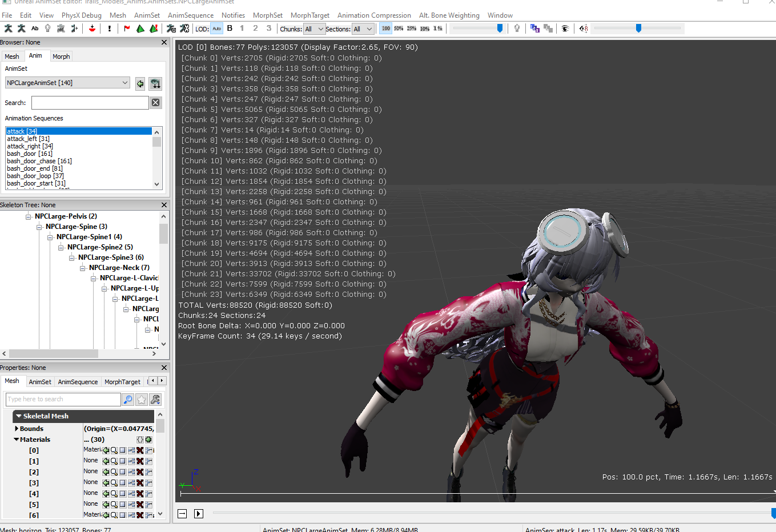Click the magnifier search button in Properties
The image size is (776, 532).
point(128,400)
